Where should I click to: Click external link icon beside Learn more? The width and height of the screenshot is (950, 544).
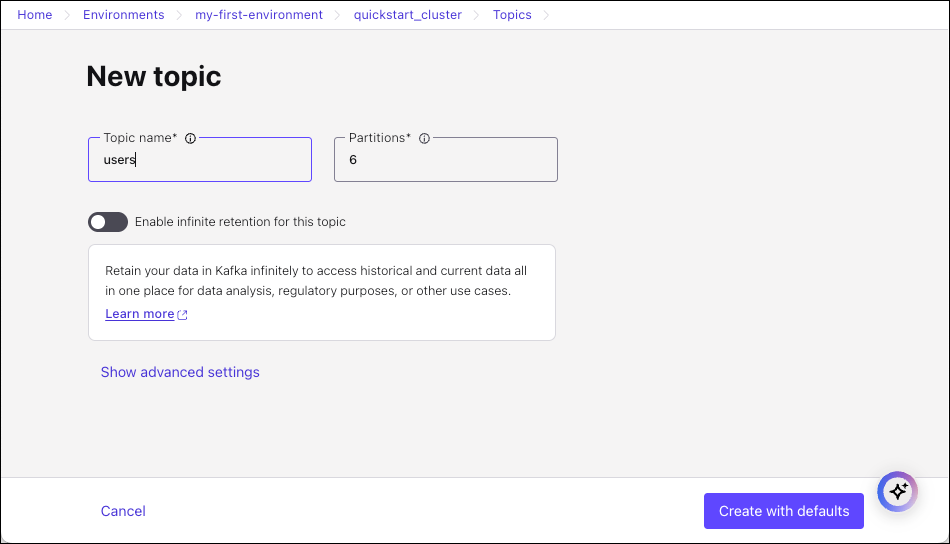(183, 315)
